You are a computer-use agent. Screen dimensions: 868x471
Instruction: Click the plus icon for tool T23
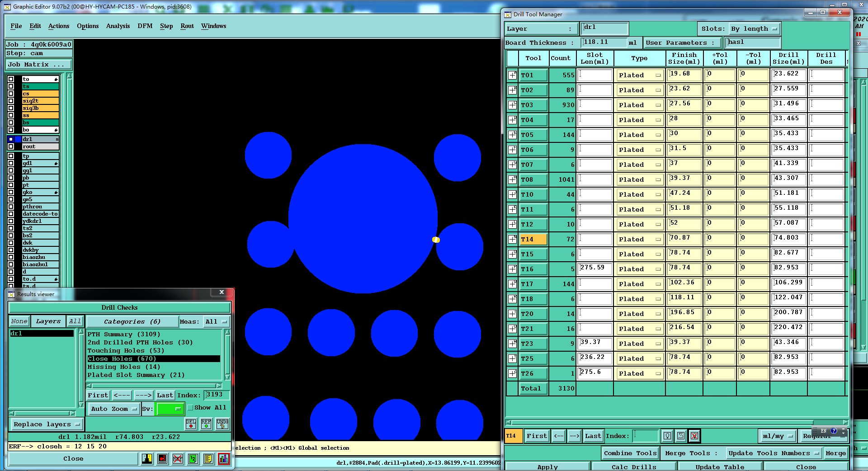tap(512, 344)
